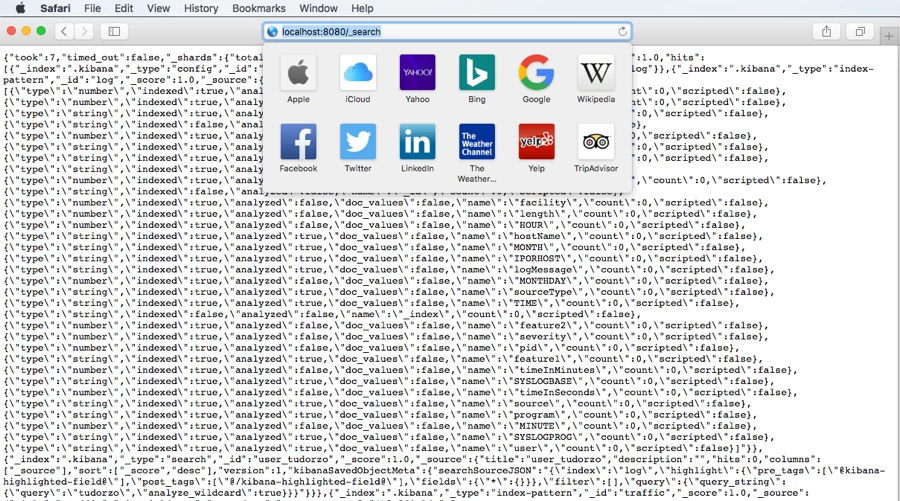Open the Bing favorite tile
The width and height of the screenshot is (900, 501).
coord(476,73)
